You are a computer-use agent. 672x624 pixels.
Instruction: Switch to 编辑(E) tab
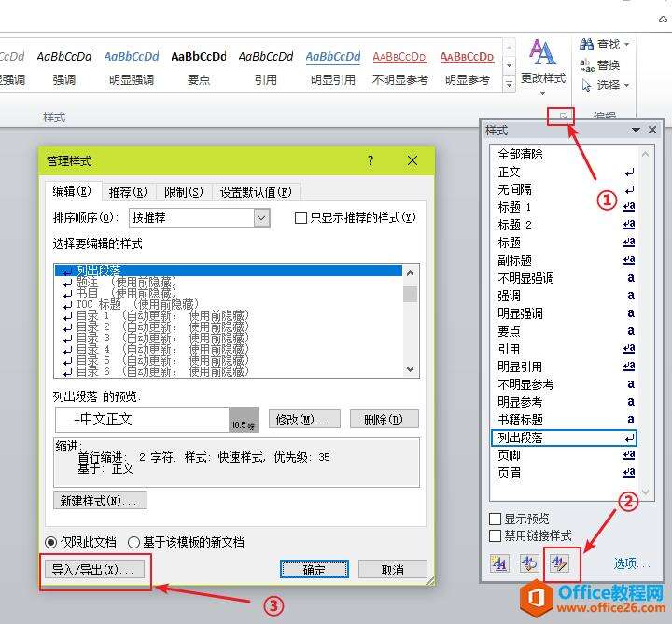coord(73,191)
